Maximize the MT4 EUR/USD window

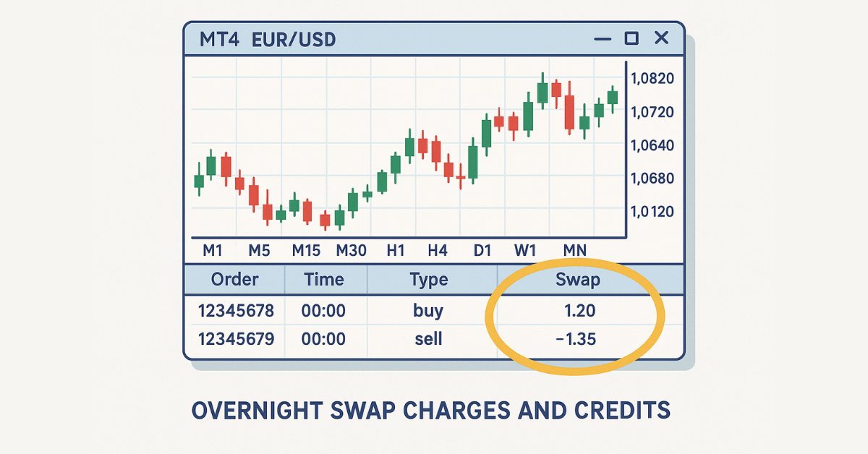[631, 38]
